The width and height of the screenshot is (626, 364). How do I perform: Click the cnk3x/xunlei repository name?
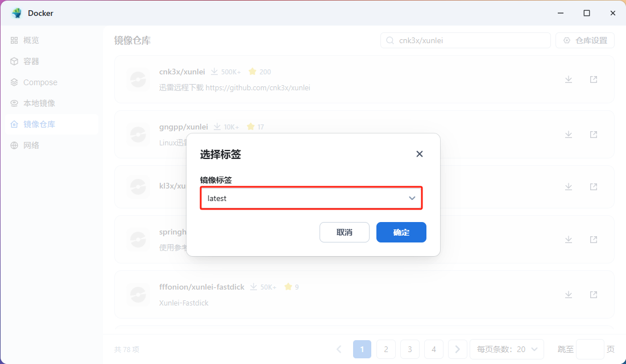click(x=182, y=72)
